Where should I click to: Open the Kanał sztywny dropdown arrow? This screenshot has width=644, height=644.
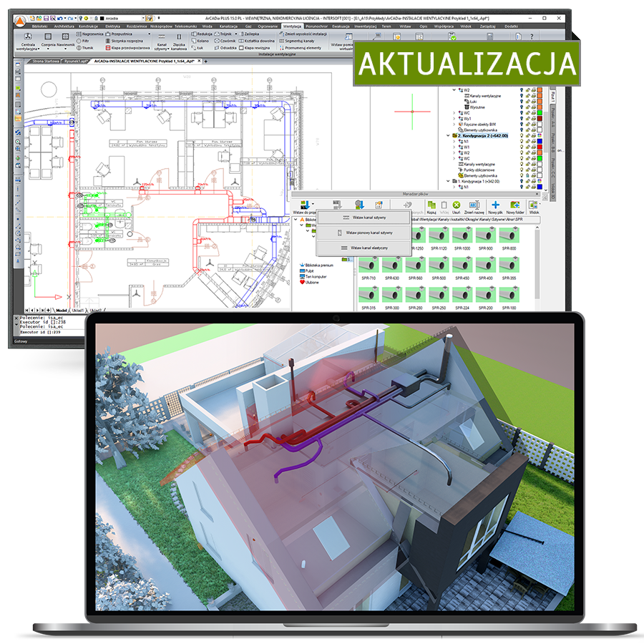[x=168, y=49]
